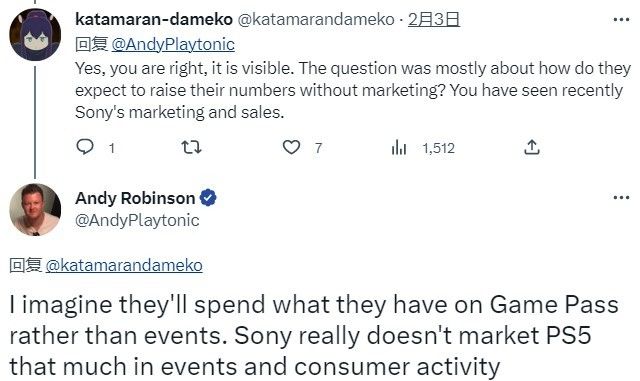640x381 pixels.
Task: Open more options on Andy Robinson's tweet
Action: point(621,198)
